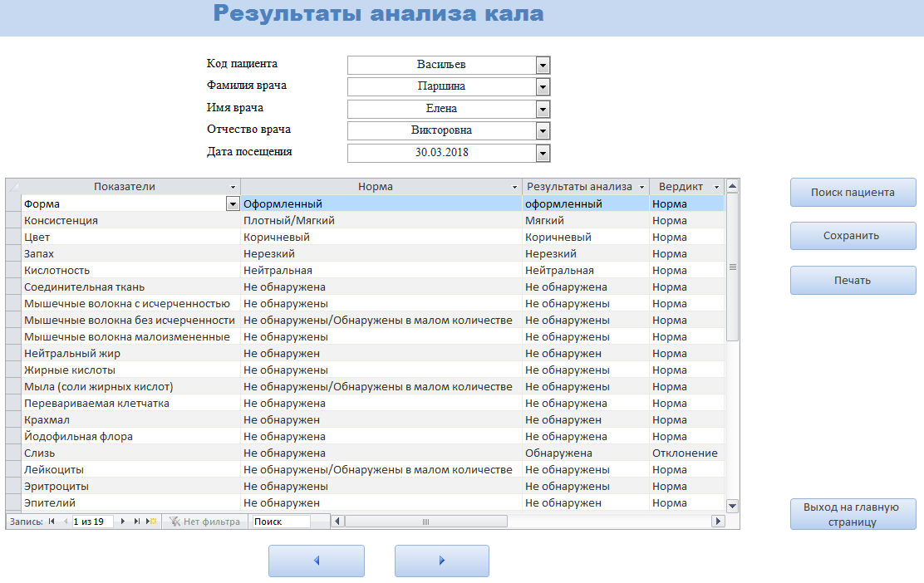Click the horizontal scrollbar right arrow
This screenshot has height=583, width=924.
click(x=718, y=522)
